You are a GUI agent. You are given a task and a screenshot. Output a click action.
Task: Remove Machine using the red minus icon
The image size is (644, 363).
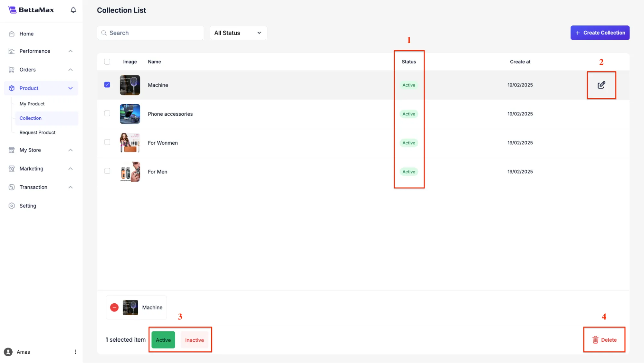(114, 308)
